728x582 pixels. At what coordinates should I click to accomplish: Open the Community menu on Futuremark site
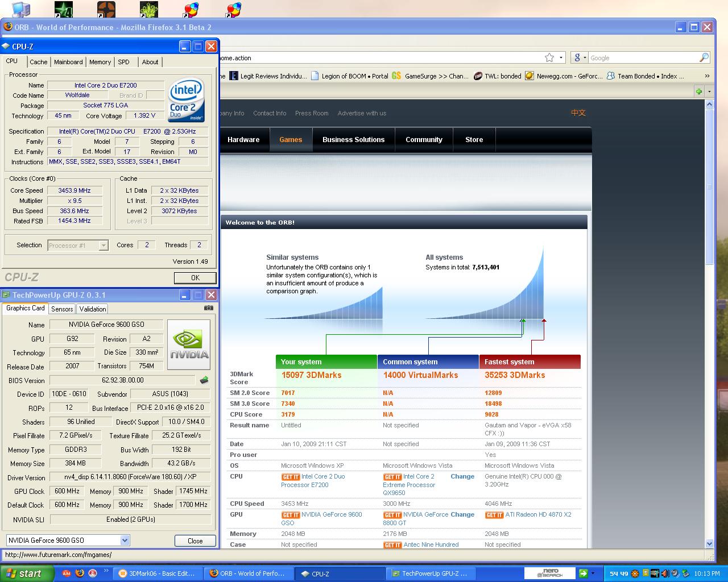[424, 140]
